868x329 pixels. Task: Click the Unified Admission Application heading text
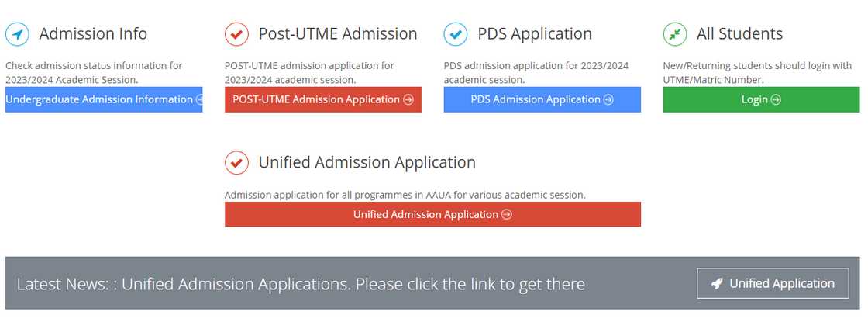(x=367, y=162)
